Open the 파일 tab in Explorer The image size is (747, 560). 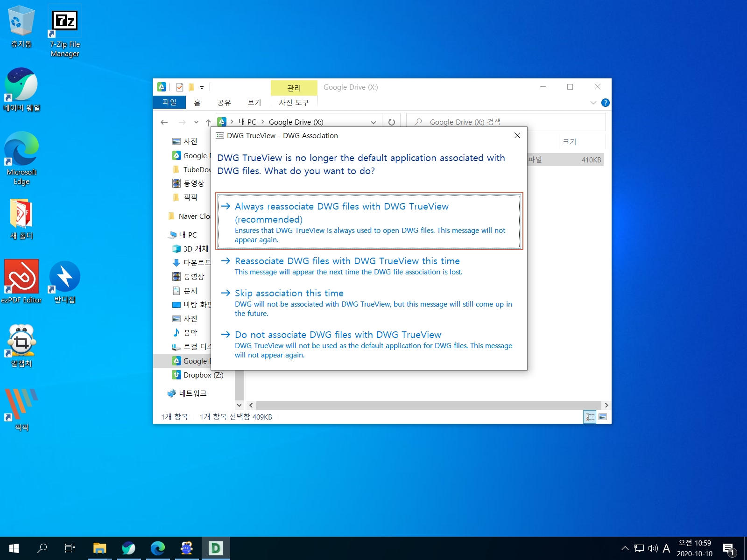point(169,102)
